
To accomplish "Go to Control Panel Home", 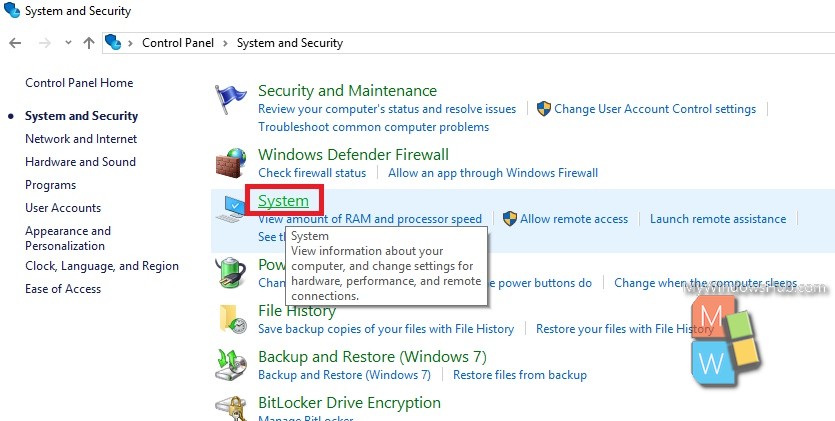I will [x=79, y=83].
